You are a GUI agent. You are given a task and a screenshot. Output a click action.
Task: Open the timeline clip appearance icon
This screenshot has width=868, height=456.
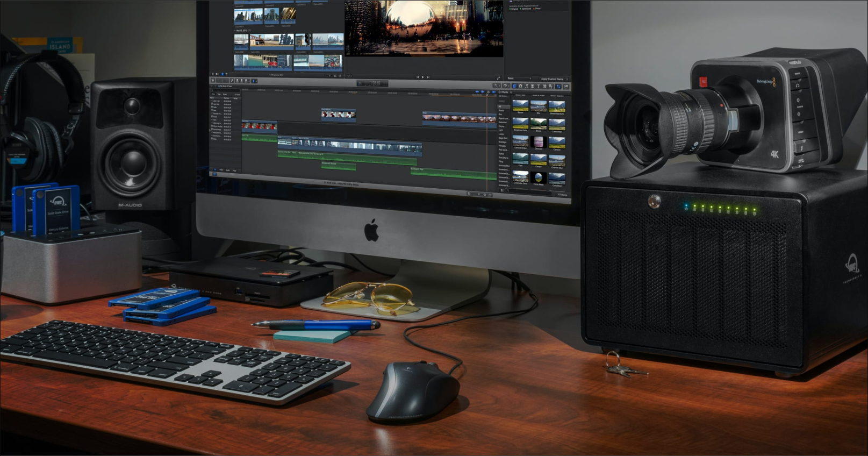(491, 195)
